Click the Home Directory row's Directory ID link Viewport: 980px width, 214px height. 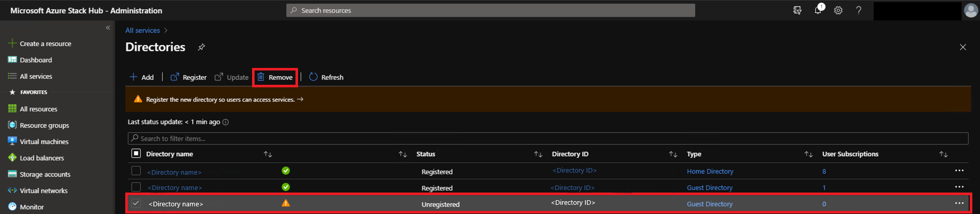(575, 171)
